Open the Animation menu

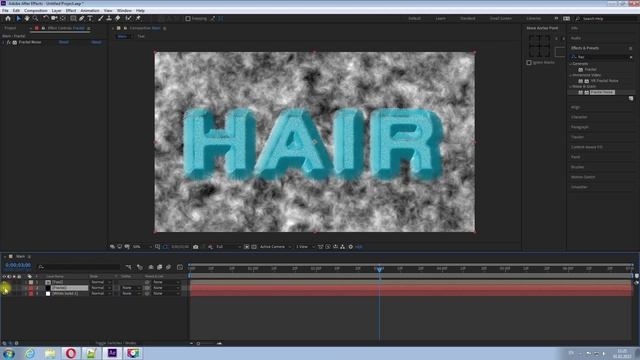[90, 11]
